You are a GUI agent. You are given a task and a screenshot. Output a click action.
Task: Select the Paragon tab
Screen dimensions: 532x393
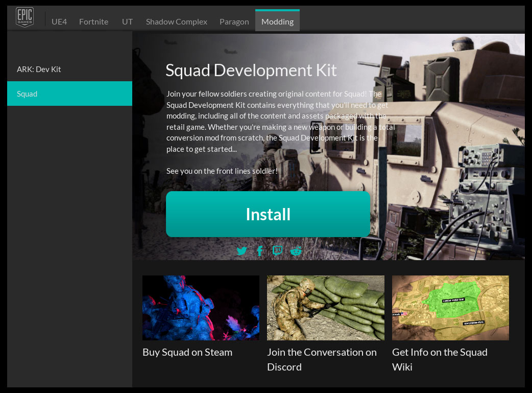234,22
